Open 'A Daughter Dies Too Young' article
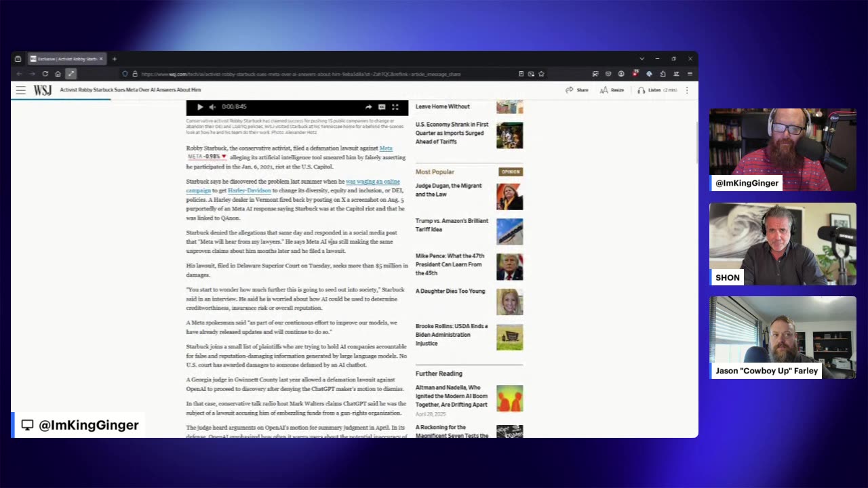Image resolution: width=868 pixels, height=488 pixels. click(450, 291)
